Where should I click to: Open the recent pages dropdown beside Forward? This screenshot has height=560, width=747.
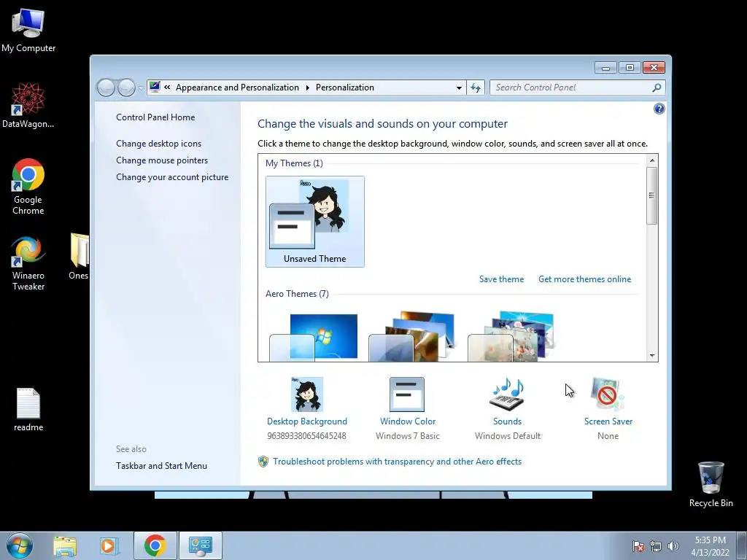pos(141,87)
